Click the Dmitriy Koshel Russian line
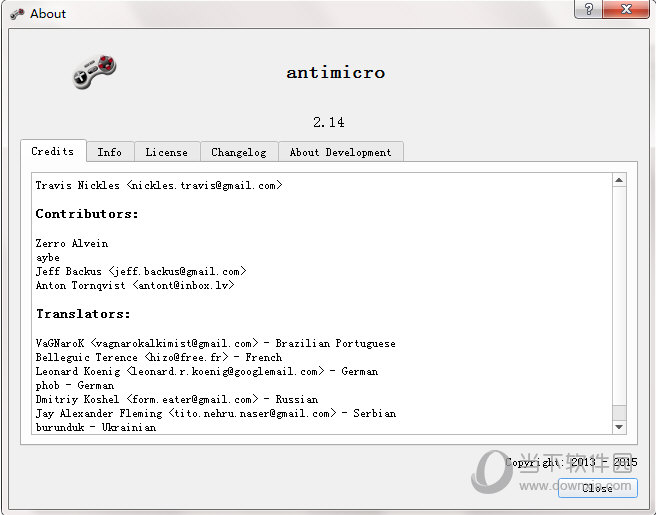Image resolution: width=656 pixels, height=515 pixels. click(177, 399)
